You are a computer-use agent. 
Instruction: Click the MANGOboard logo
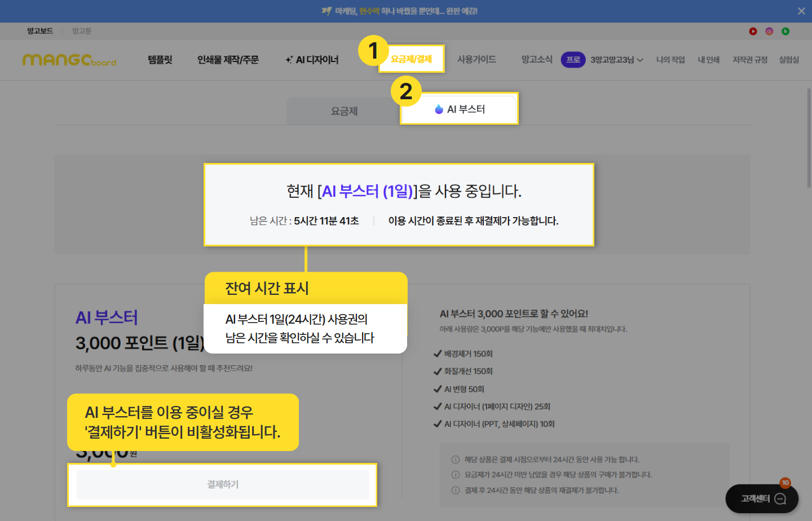pyautogui.click(x=69, y=60)
